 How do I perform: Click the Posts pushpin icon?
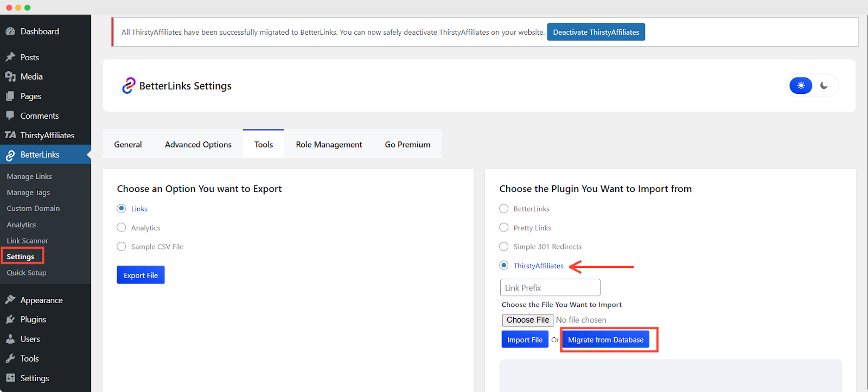click(x=10, y=57)
